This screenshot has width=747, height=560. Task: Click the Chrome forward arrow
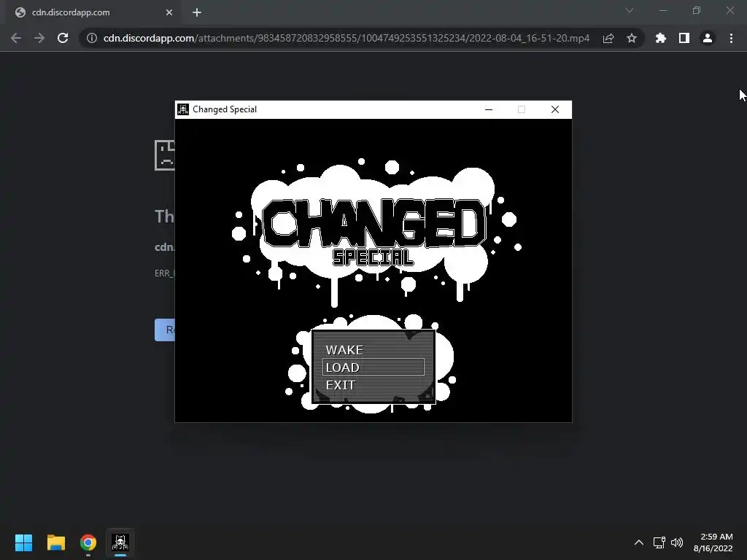(39, 38)
